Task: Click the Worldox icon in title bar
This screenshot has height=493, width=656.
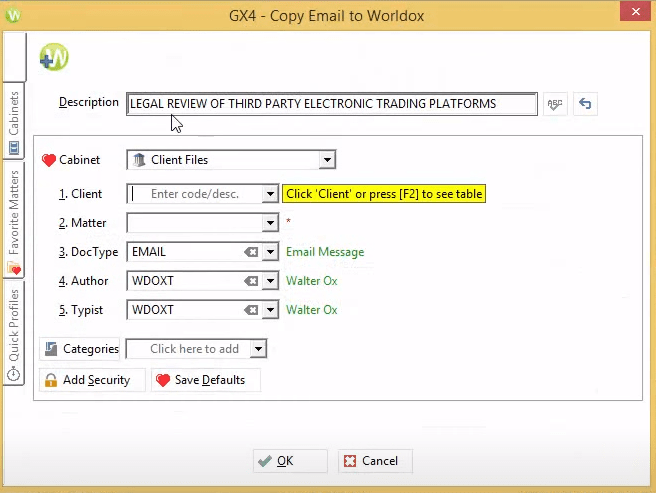Action: pyautogui.click(x=13, y=15)
